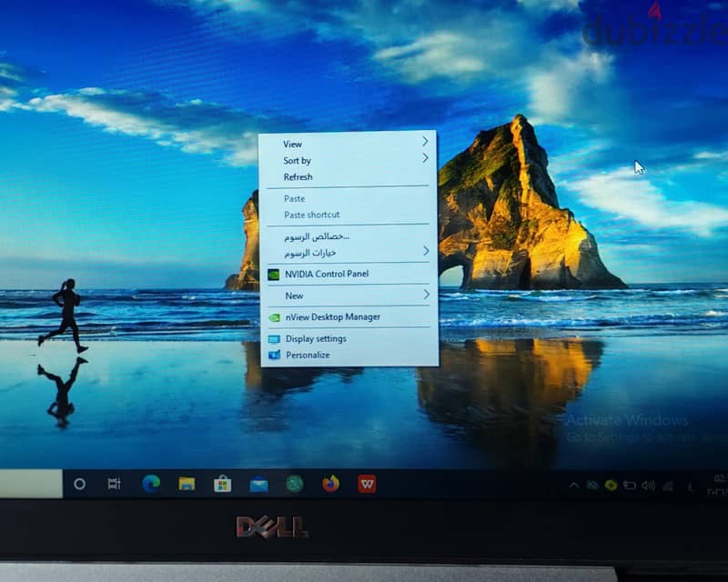Open the Sort by submenu
This screenshot has width=728, height=582.
(349, 160)
